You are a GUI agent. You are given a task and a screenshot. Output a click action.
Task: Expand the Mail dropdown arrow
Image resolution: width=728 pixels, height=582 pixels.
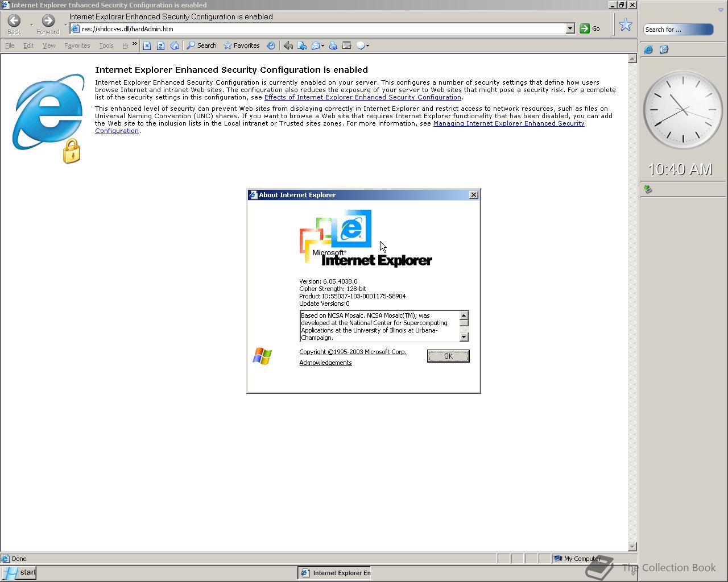point(322,46)
